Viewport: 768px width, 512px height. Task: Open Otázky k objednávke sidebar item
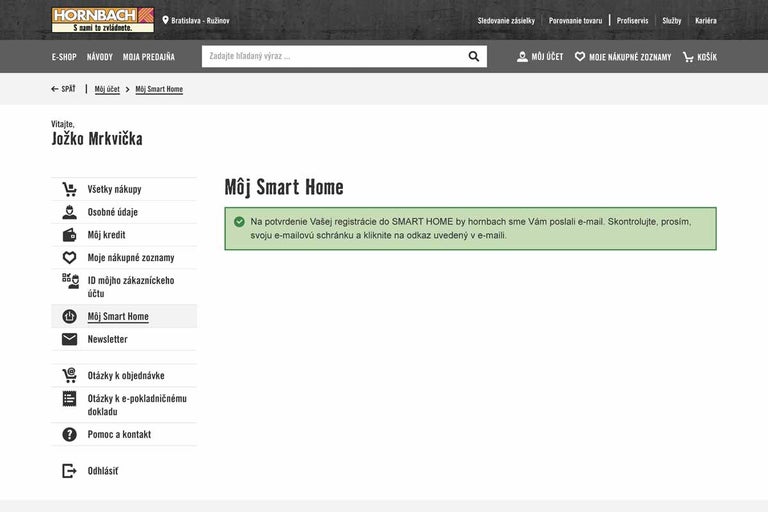pyautogui.click(x=125, y=376)
